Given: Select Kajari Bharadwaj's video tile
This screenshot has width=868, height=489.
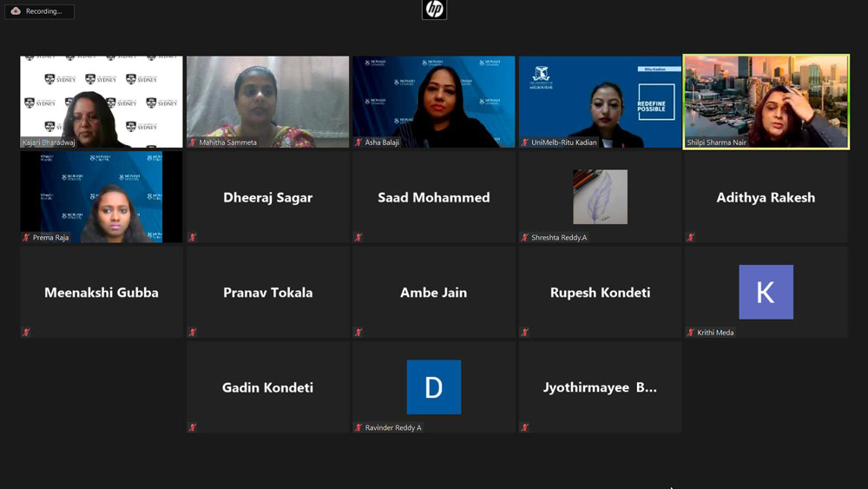Looking at the screenshot, I should (x=102, y=102).
